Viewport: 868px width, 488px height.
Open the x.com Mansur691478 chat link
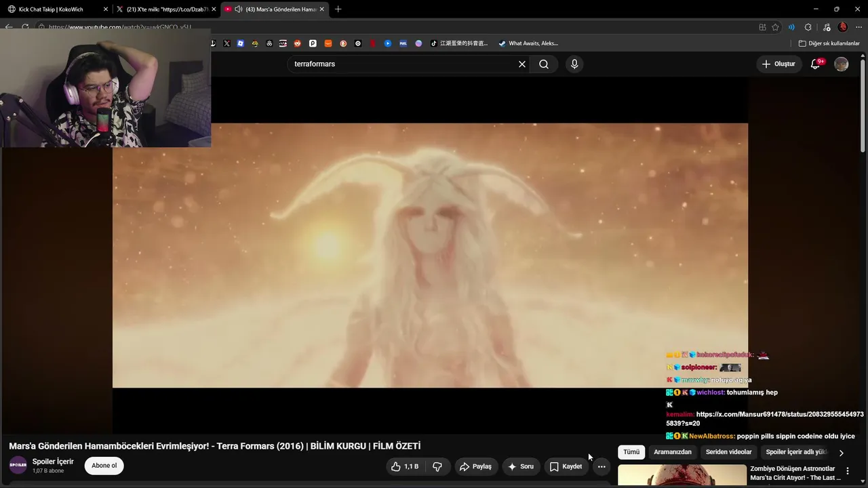pos(780,419)
